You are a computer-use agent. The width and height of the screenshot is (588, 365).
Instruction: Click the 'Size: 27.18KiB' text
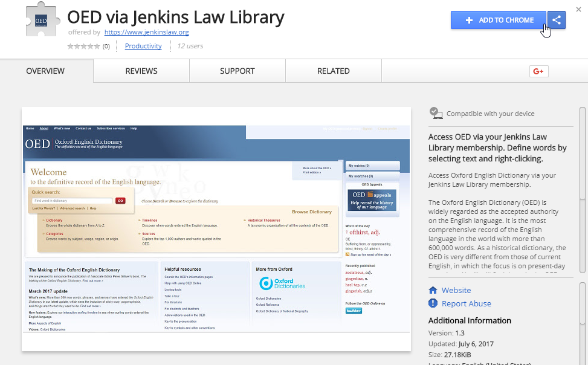click(x=449, y=355)
